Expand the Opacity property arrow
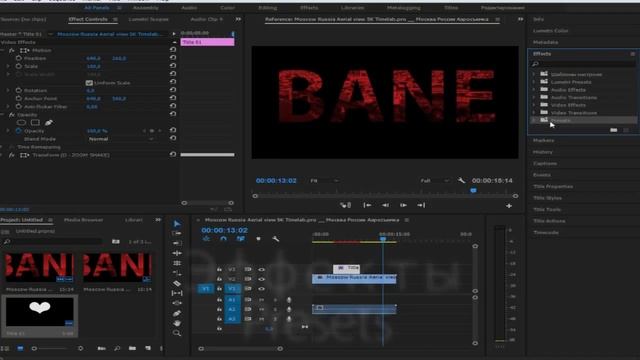Image resolution: width=640 pixels, height=360 pixels. [8, 131]
